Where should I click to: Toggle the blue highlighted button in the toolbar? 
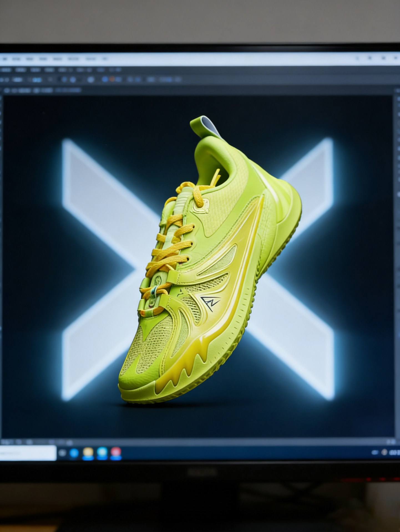pos(36,80)
